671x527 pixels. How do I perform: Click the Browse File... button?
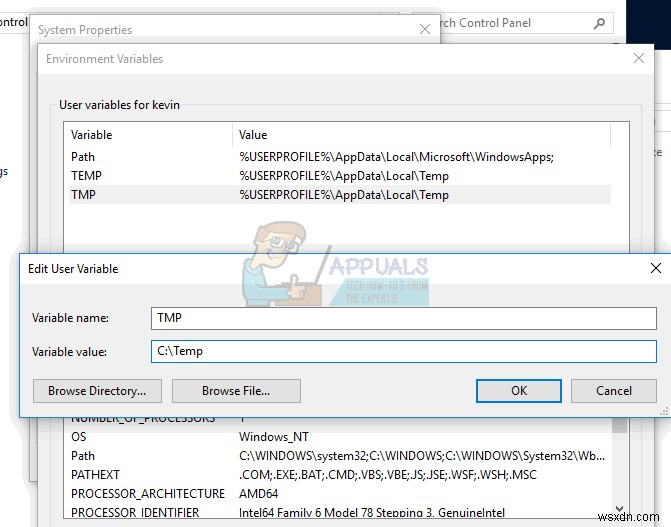tap(236, 391)
